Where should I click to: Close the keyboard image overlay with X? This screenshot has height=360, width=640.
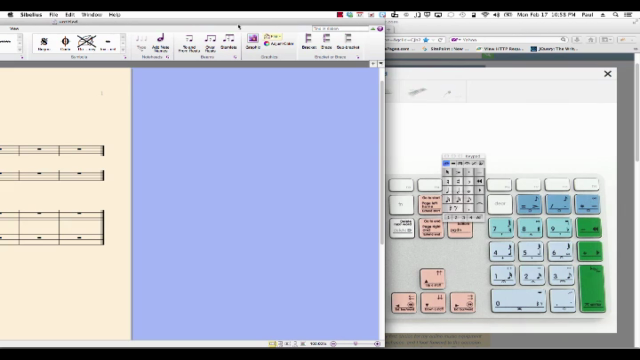tap(608, 74)
